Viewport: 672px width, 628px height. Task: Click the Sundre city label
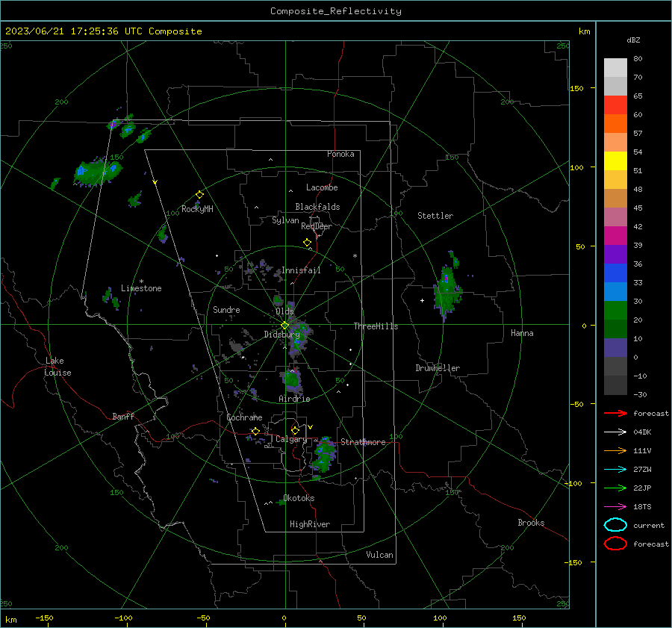[x=226, y=310]
